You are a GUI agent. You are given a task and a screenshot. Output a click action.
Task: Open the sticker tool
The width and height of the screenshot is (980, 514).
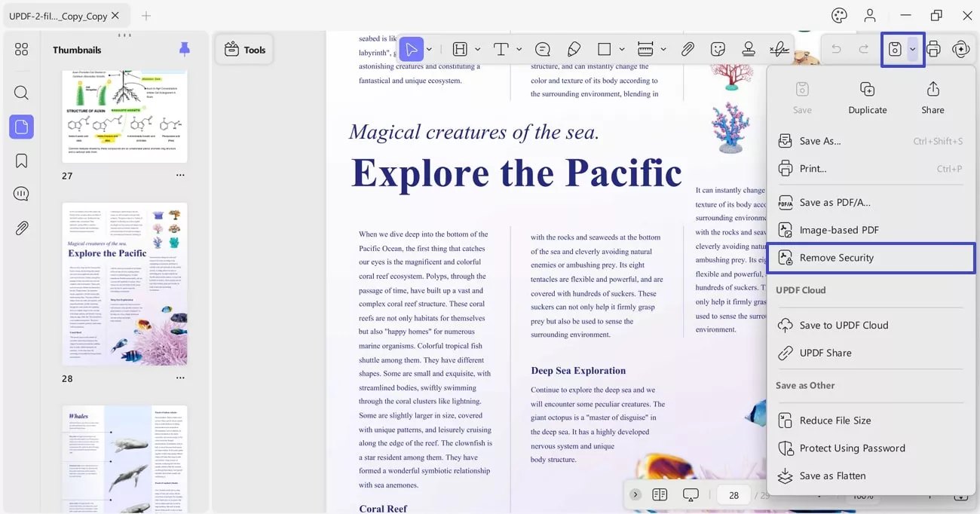click(x=718, y=50)
